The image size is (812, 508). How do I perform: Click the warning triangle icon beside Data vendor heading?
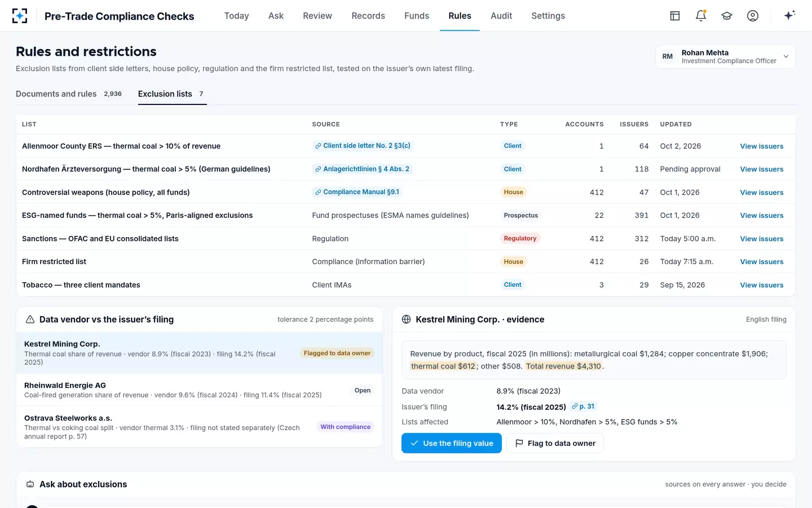[x=30, y=319]
